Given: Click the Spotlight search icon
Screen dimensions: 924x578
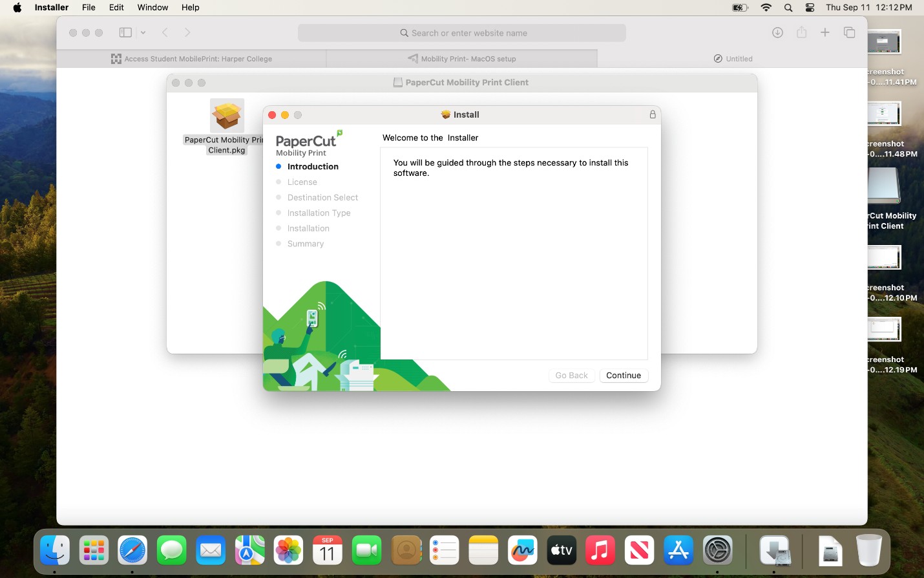Looking at the screenshot, I should tap(788, 8).
